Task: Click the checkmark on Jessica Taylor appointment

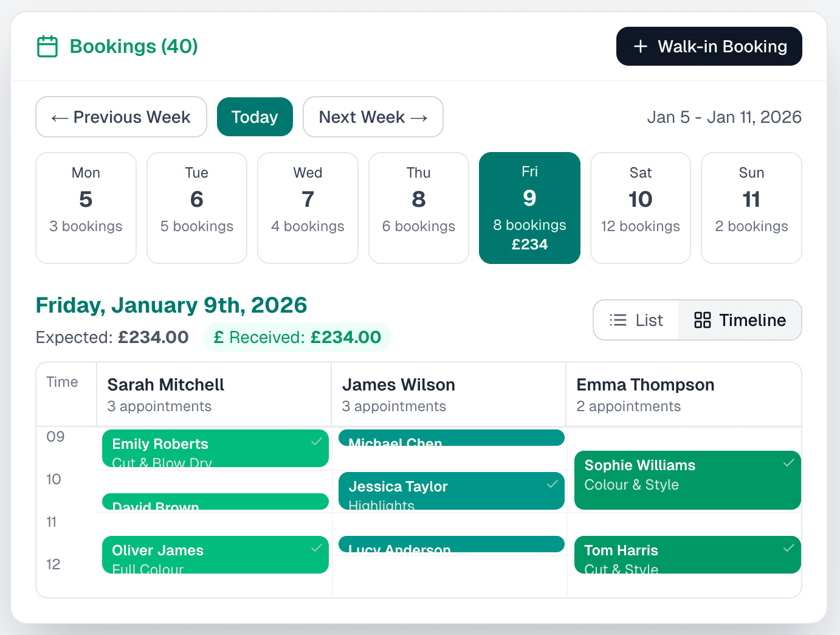Action: [x=552, y=485]
